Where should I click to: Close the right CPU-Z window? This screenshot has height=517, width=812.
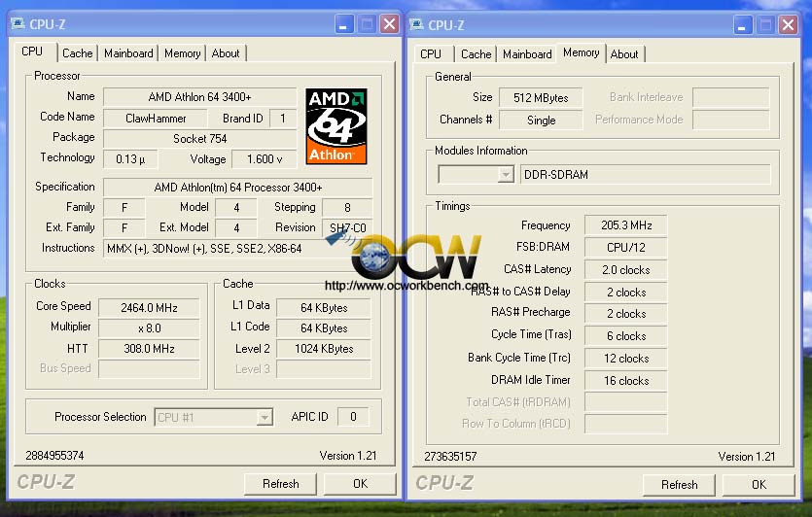point(788,25)
